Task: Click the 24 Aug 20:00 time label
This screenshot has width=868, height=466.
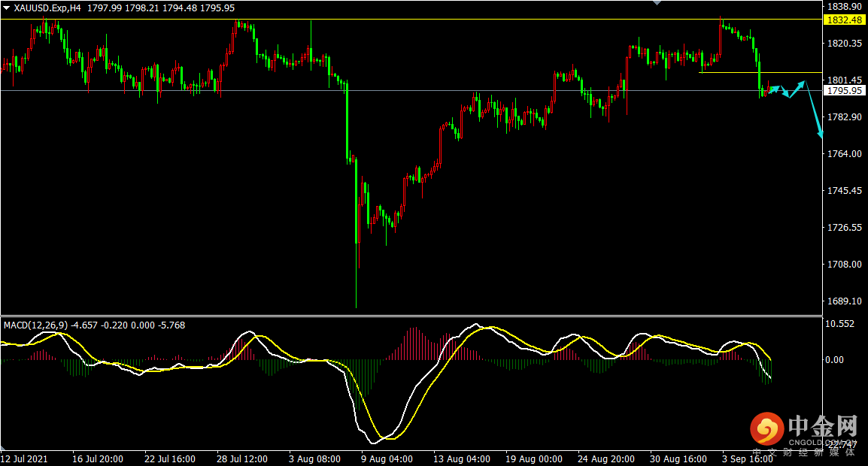Action: (x=606, y=458)
